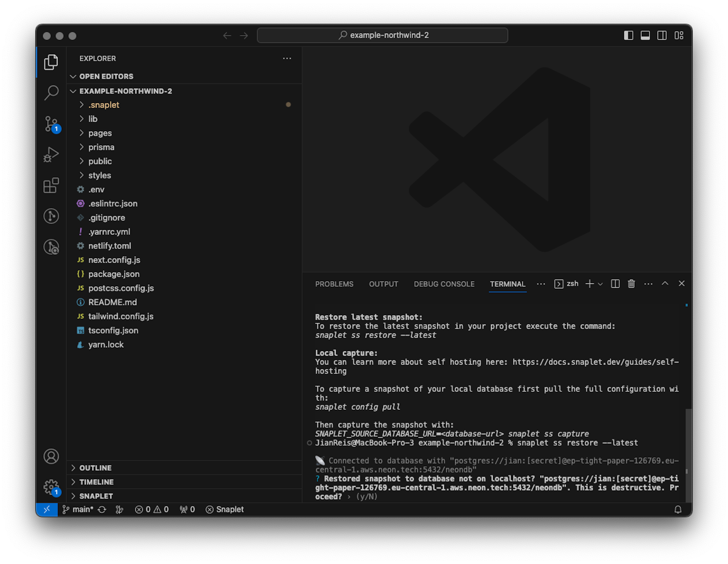Viewport: 728px width, 564px height.
Task: Collapse the EXAMPLE-NORTHWIND-2 folder section
Action: pos(185,91)
